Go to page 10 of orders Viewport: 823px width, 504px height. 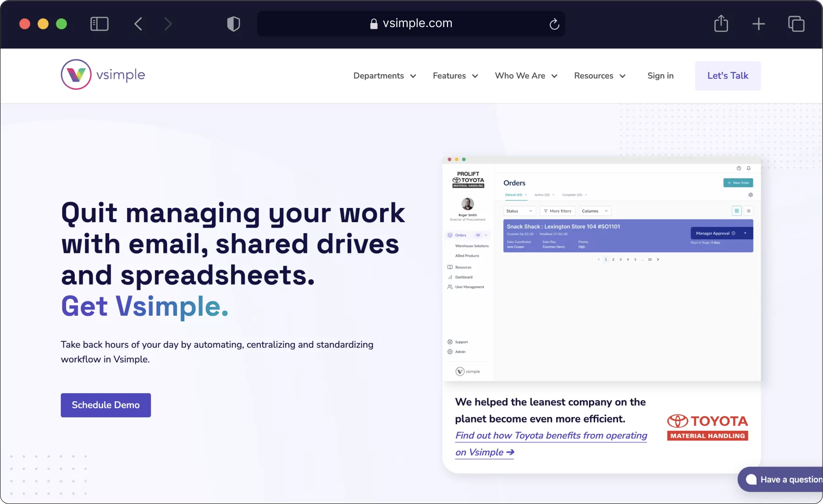point(650,260)
